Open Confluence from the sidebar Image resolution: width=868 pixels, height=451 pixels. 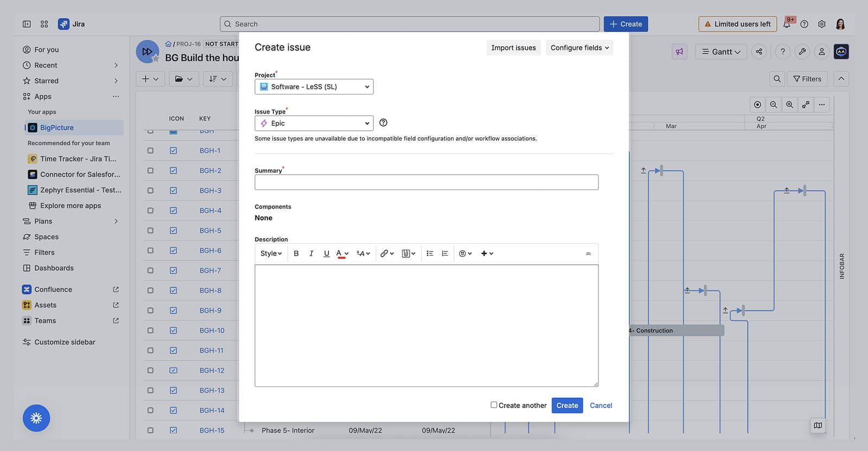(x=72, y=289)
